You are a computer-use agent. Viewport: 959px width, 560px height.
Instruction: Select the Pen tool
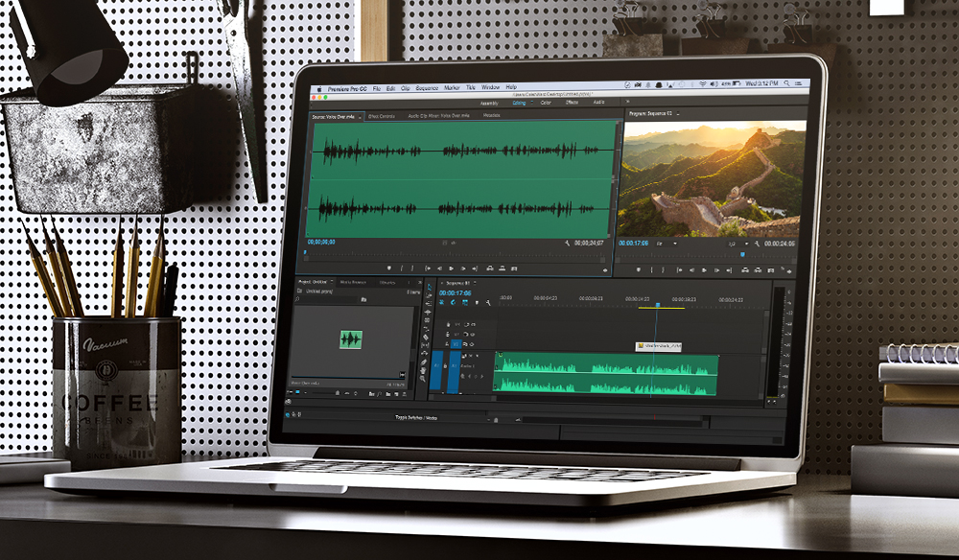click(x=424, y=362)
